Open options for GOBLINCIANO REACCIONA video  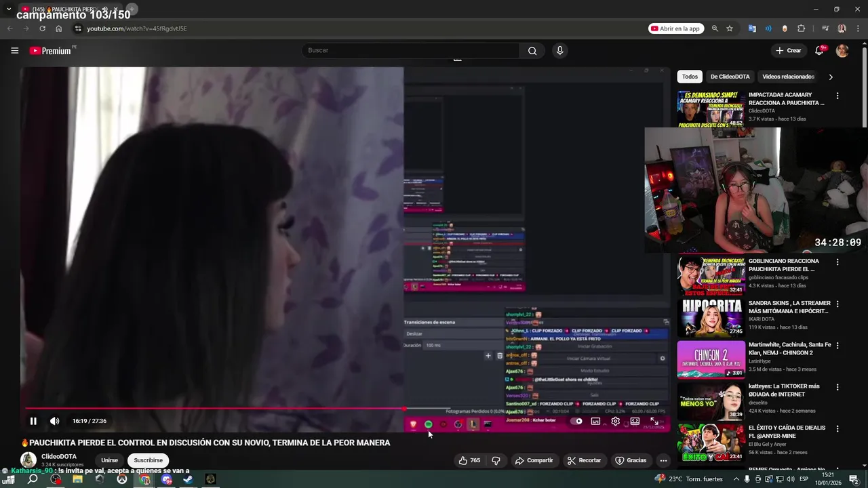837,262
